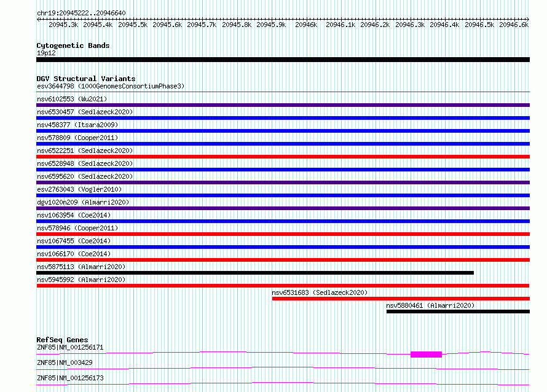The image size is (547, 392).
Task: Open variant esv2763043 (Vogler2010)
Action: pos(79,189)
